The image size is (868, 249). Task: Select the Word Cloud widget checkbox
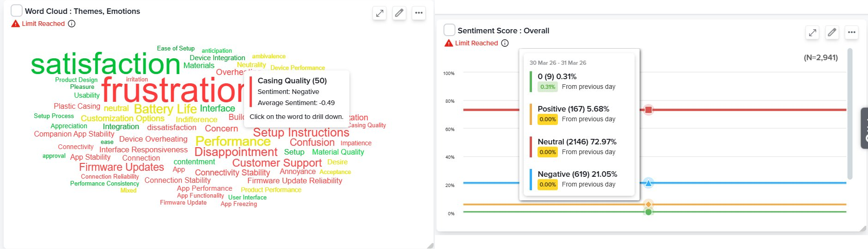tap(17, 11)
